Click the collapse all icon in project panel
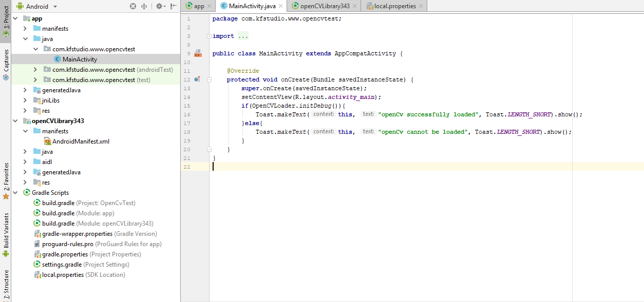This screenshot has height=302, width=644. coord(144,6)
